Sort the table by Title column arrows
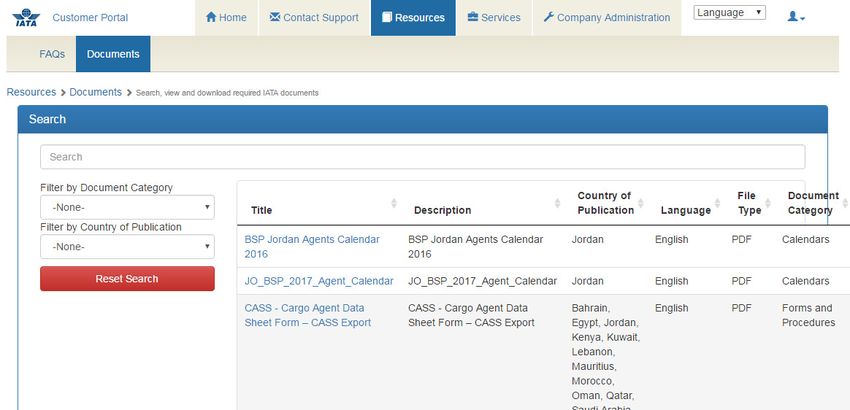Screen dimensions: 850x410 [394, 203]
